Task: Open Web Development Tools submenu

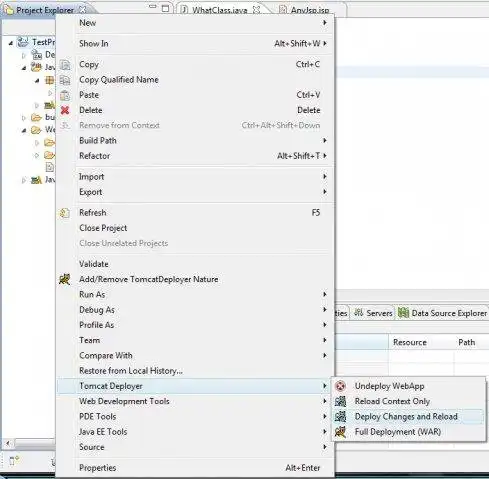Action: [x=195, y=401]
